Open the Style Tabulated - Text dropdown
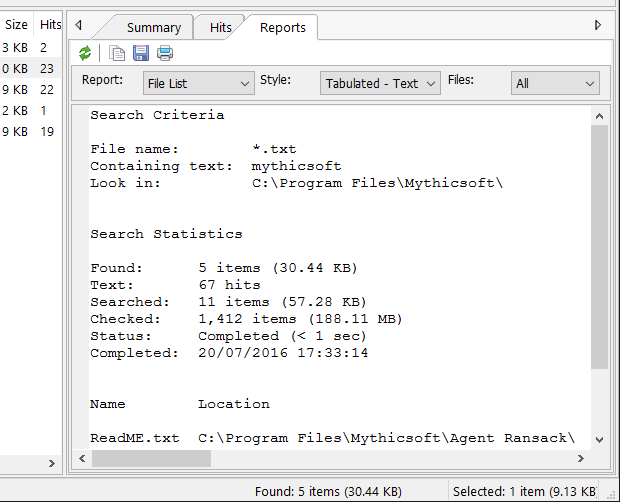The width and height of the screenshot is (620, 502). (x=380, y=83)
